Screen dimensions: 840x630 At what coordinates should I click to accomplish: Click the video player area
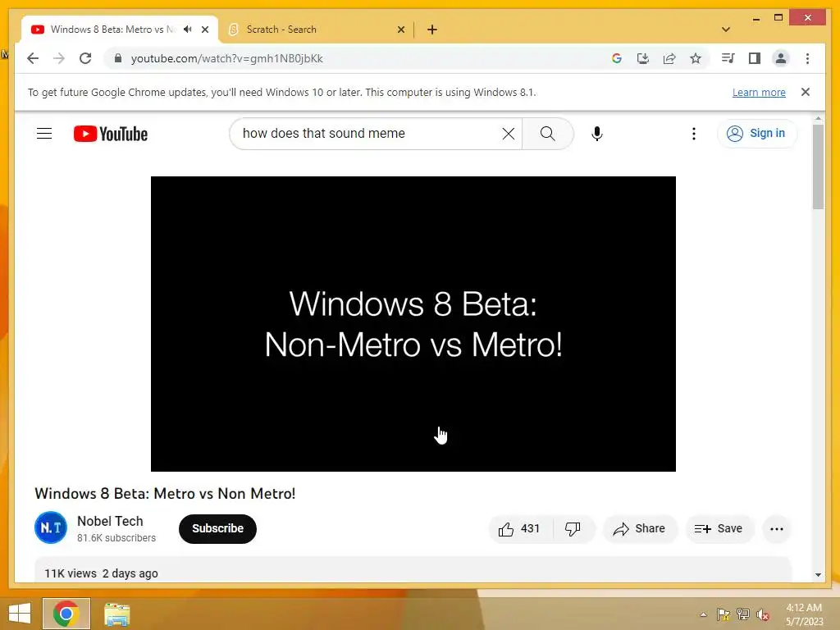(x=413, y=324)
